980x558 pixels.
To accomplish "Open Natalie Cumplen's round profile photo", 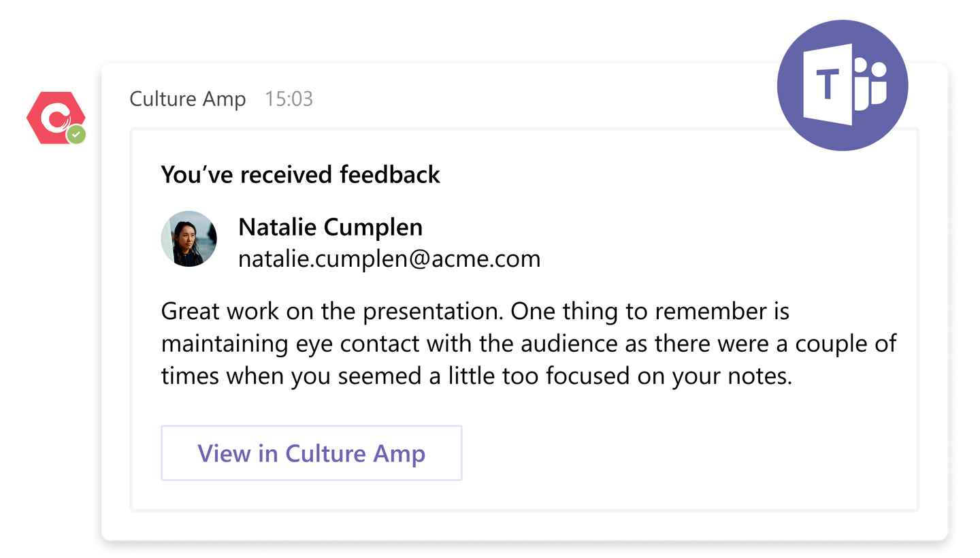I will [189, 239].
